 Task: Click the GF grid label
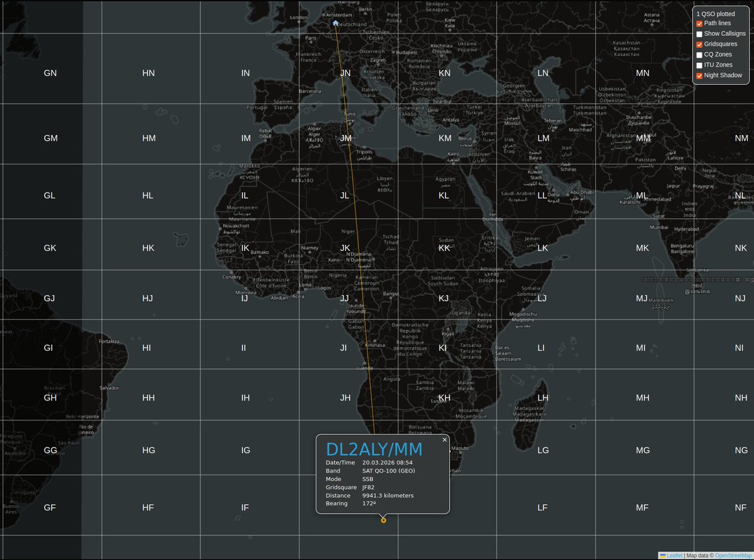pyautogui.click(x=50, y=507)
